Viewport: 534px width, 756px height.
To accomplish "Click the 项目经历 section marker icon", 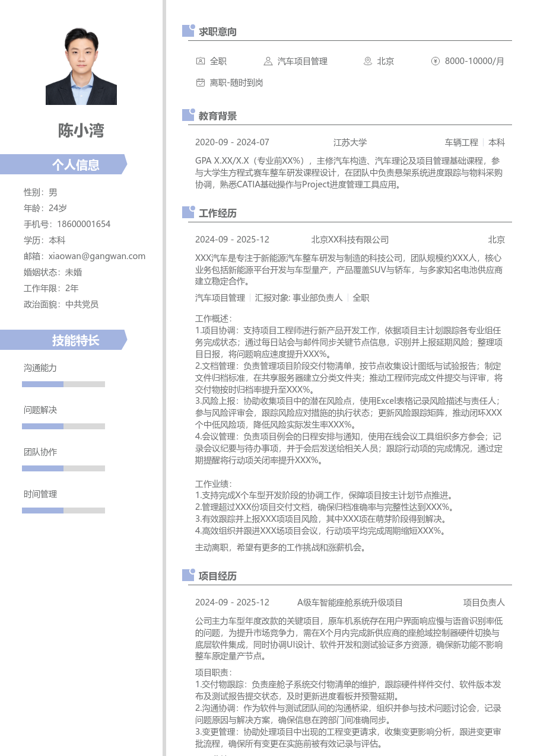I will click(x=188, y=575).
